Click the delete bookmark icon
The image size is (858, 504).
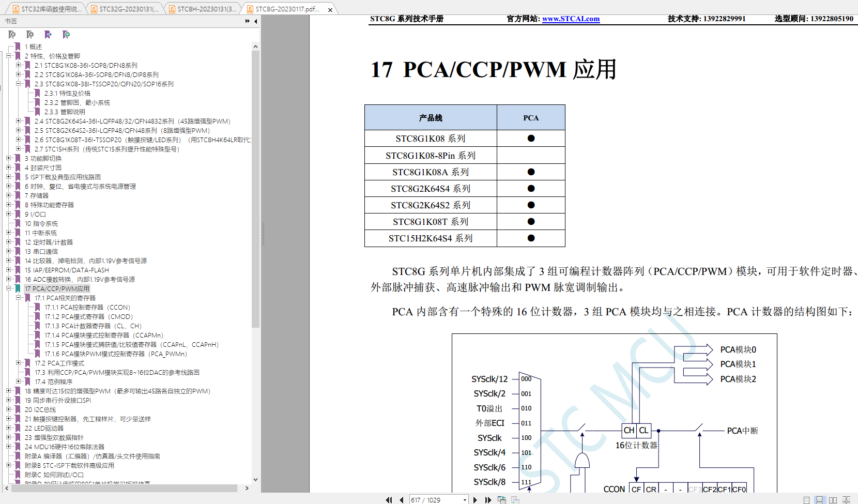click(x=12, y=35)
